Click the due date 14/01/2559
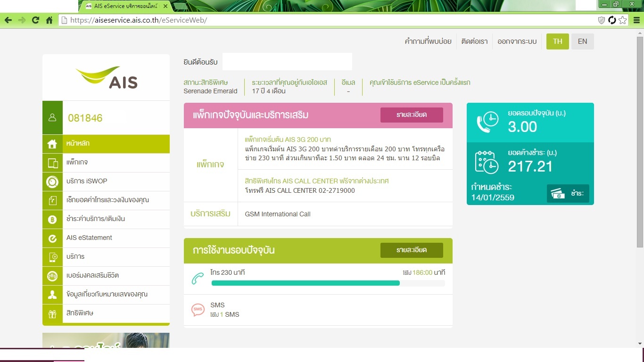The width and height of the screenshot is (644, 362). (x=493, y=197)
